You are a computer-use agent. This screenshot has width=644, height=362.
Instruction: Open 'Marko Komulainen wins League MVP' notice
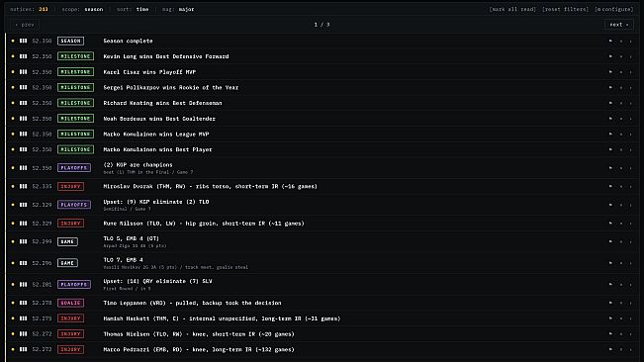click(x=156, y=135)
